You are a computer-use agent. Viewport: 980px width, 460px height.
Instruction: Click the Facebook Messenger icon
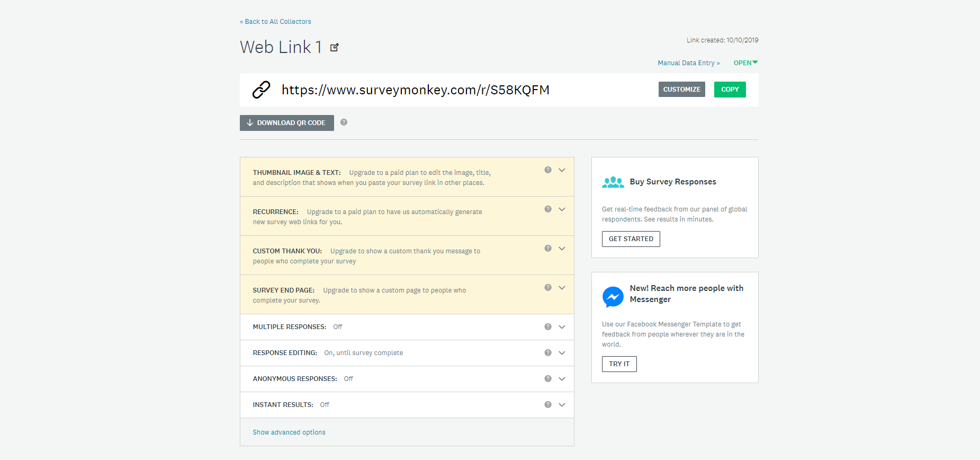click(613, 297)
